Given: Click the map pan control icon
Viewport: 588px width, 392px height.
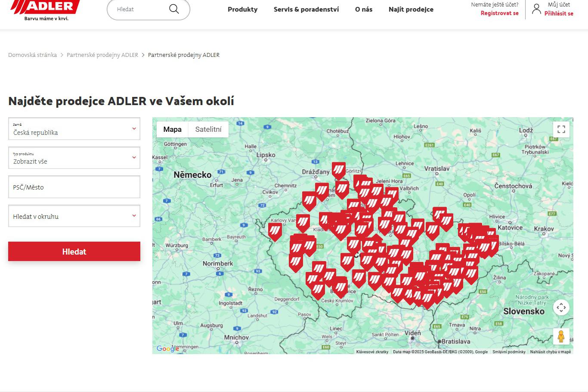Looking at the screenshot, I should (x=561, y=307).
